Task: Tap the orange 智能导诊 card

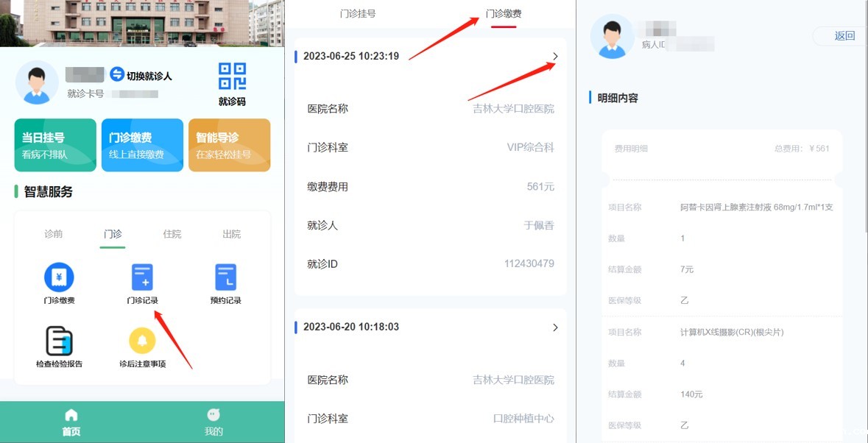Action: pos(229,145)
